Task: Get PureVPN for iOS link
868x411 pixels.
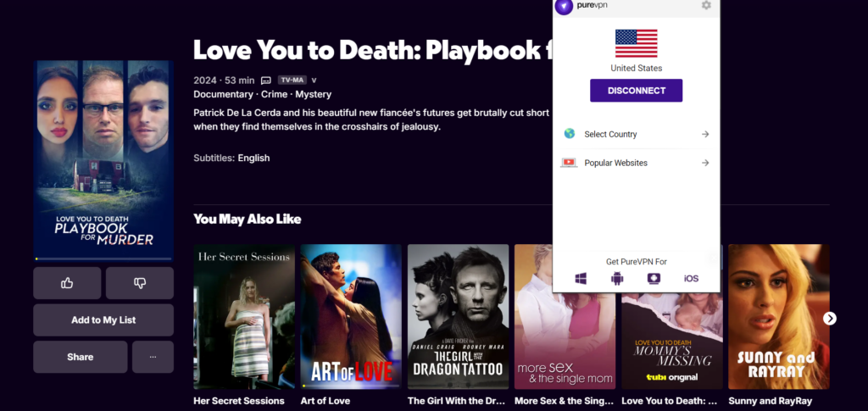Action: click(x=691, y=278)
